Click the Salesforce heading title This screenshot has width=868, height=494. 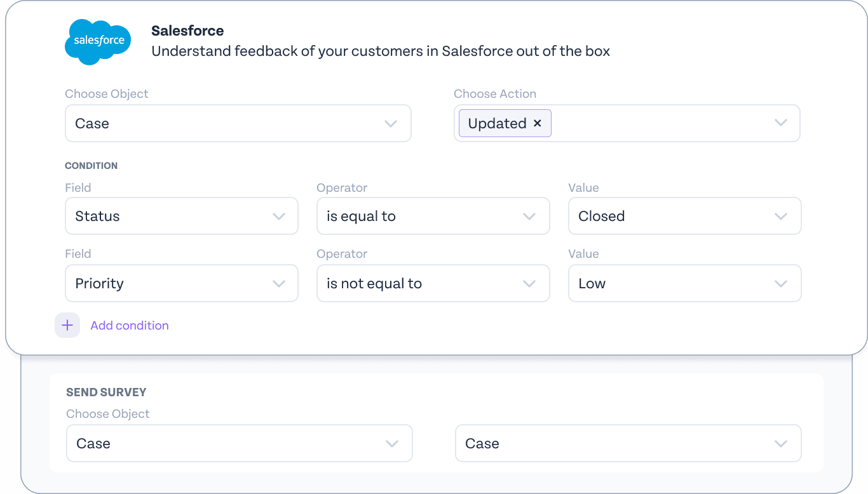pos(187,30)
